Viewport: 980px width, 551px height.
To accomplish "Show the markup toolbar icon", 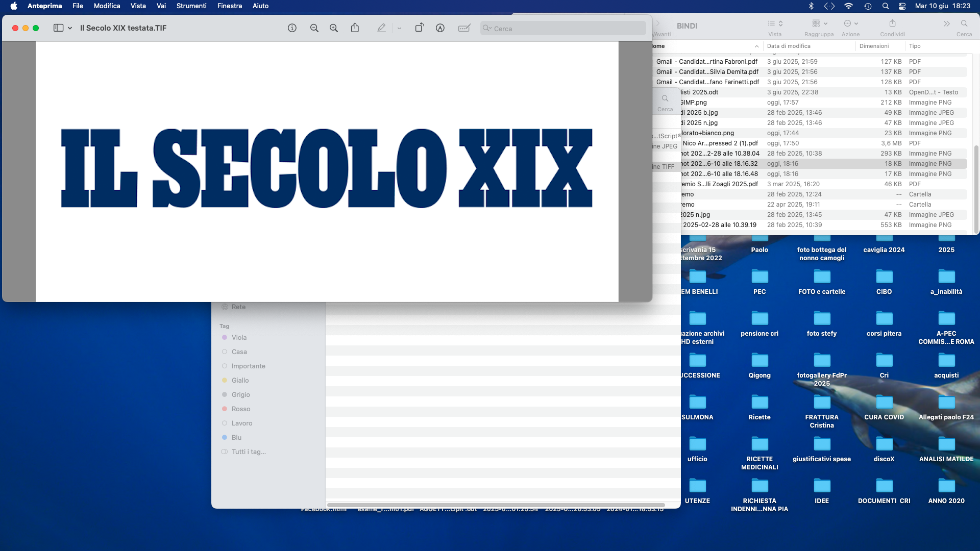I will [x=440, y=28].
